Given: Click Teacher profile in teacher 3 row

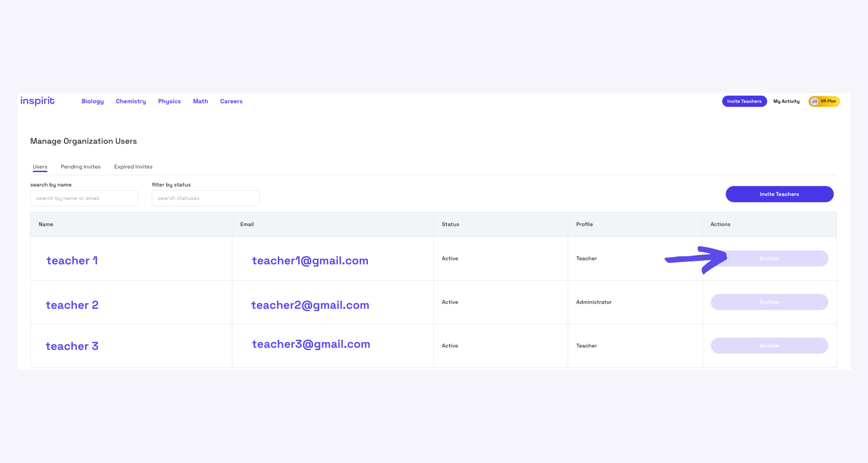Looking at the screenshot, I should pos(587,346).
